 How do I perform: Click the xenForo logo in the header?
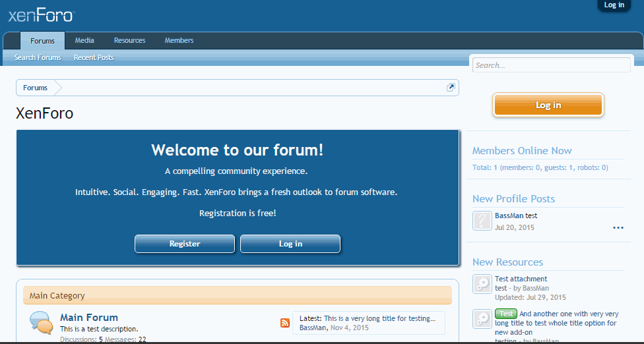click(41, 16)
